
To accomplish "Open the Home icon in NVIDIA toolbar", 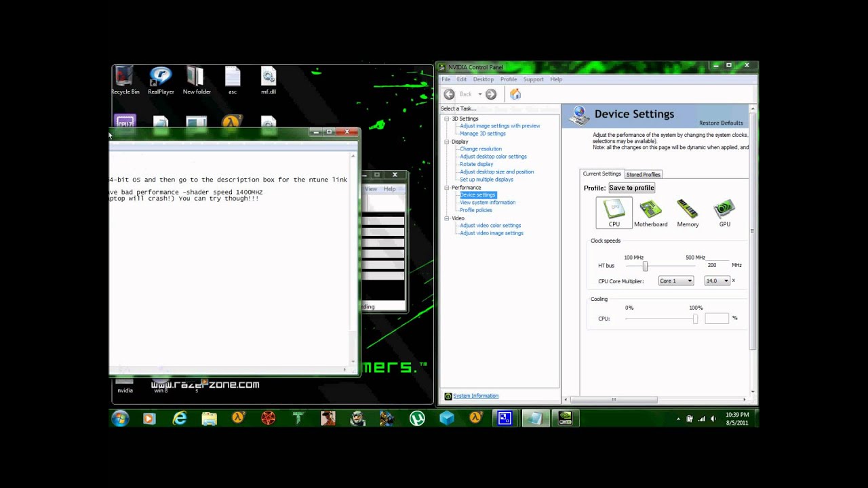I will pos(515,94).
